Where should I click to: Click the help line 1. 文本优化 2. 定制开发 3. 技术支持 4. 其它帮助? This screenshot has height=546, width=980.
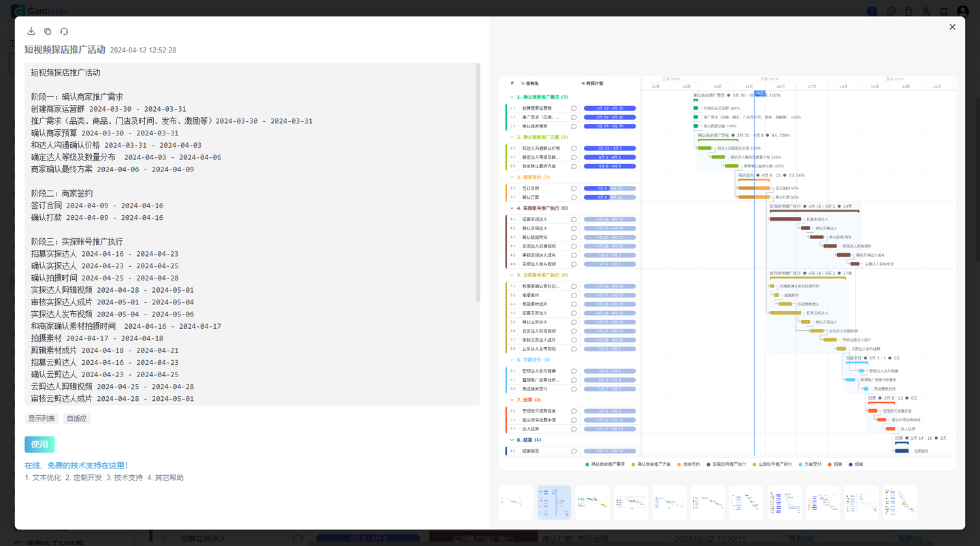[104, 478]
